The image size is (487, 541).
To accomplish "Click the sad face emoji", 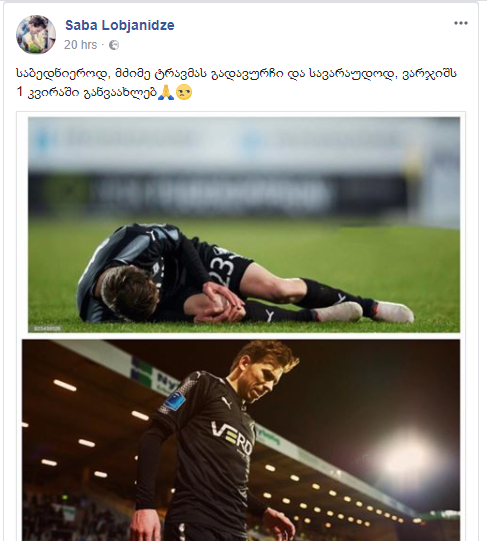I will click(184, 92).
